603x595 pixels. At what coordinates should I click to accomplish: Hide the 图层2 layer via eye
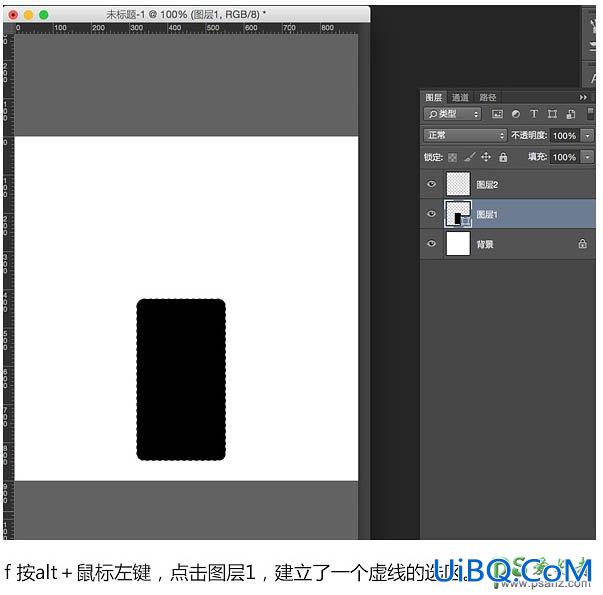431,184
